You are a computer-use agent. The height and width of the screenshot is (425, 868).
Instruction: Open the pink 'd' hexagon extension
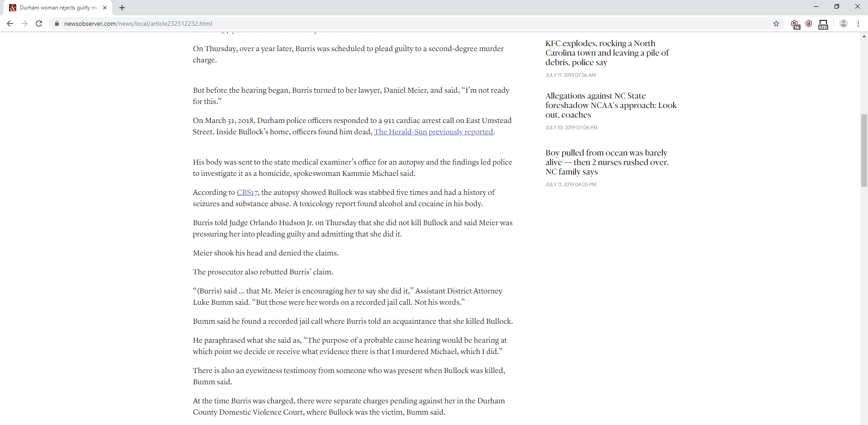tap(809, 24)
